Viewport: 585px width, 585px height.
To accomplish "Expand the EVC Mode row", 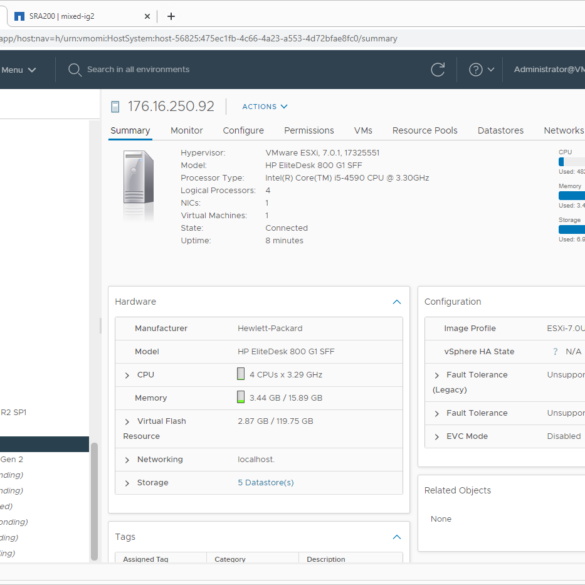I will coord(437,437).
